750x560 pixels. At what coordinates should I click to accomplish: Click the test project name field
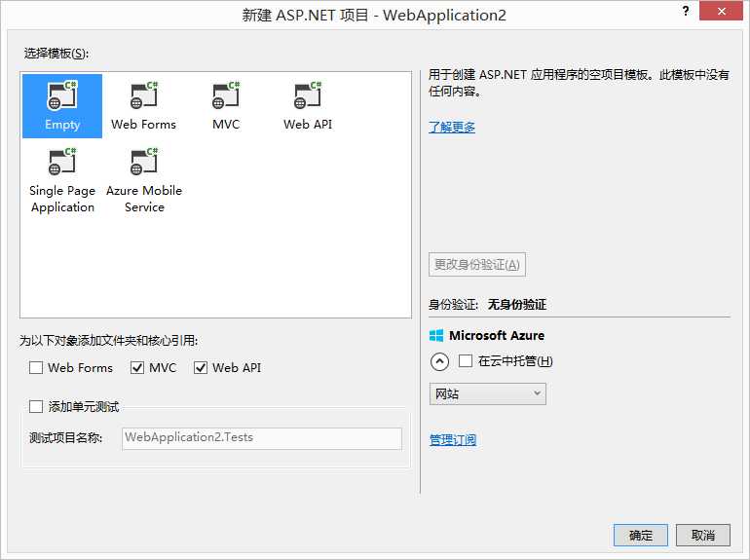click(x=262, y=438)
